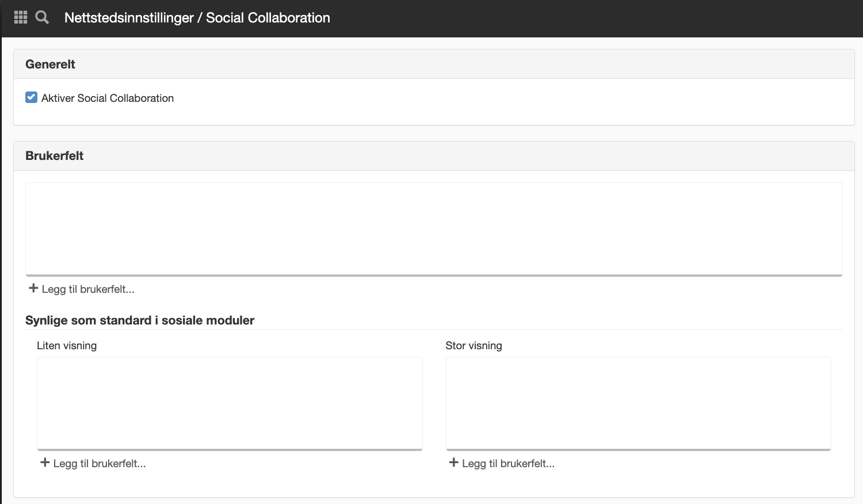Click the Social Collaboration breadcrumb text
The height and width of the screenshot is (504, 863).
pyautogui.click(x=268, y=18)
